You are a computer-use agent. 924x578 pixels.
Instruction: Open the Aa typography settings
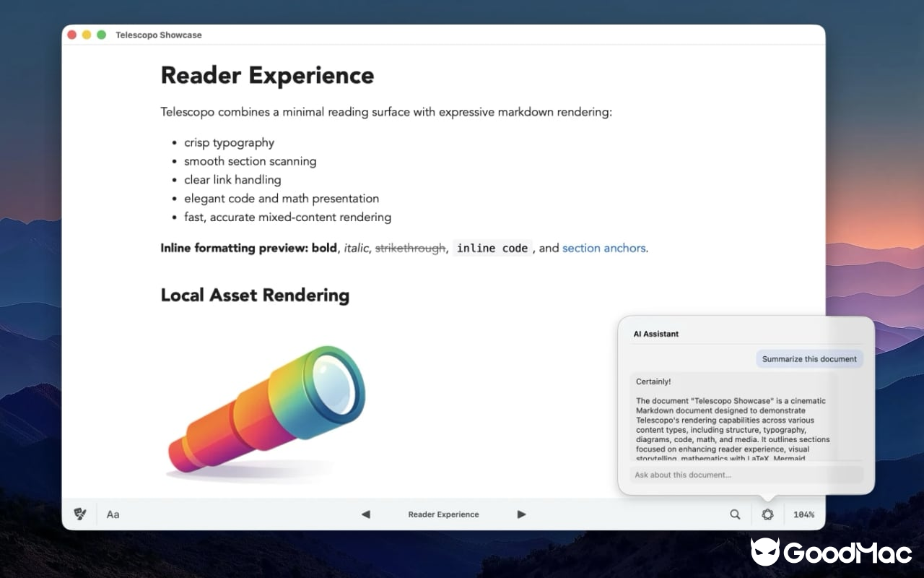tap(113, 514)
